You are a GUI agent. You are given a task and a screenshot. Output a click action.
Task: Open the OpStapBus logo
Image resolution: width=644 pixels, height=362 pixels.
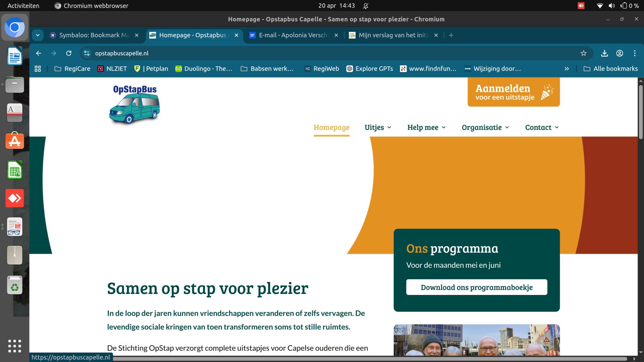[x=135, y=104]
